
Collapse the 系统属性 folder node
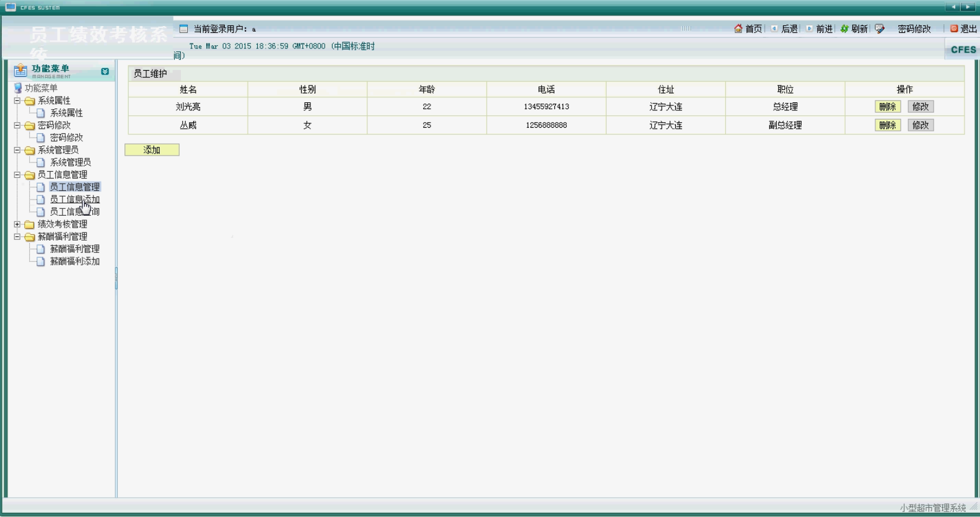(x=17, y=100)
